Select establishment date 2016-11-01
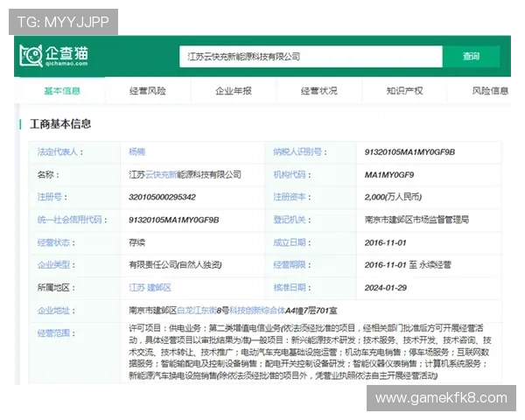 tap(385, 243)
